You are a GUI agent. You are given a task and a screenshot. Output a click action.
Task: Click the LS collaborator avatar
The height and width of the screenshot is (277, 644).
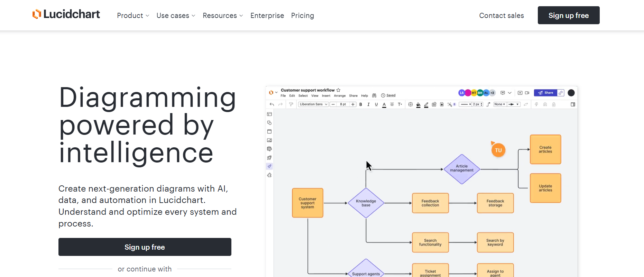pyautogui.click(x=461, y=93)
